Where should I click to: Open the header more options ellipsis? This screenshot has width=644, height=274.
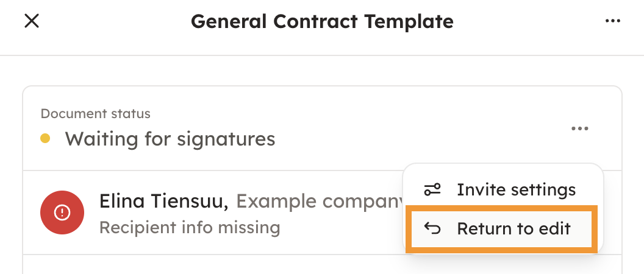coord(612,21)
